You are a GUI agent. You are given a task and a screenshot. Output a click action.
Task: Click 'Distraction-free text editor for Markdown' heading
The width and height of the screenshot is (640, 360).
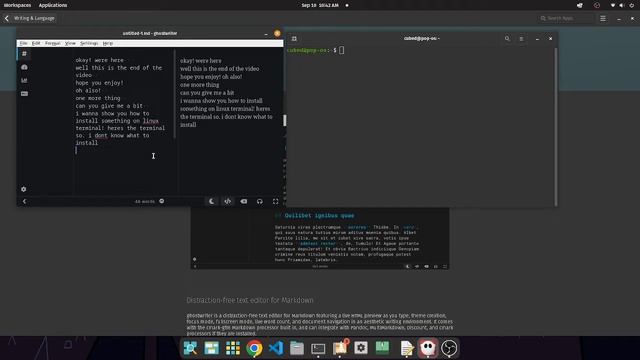pos(250,300)
